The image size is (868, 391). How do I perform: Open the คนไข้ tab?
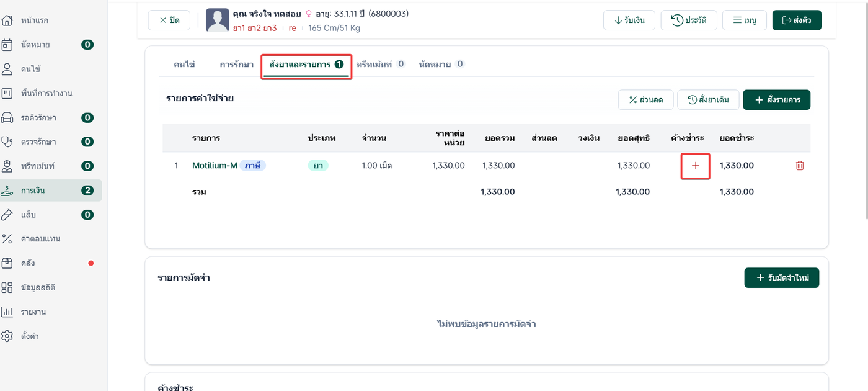pyautogui.click(x=184, y=64)
